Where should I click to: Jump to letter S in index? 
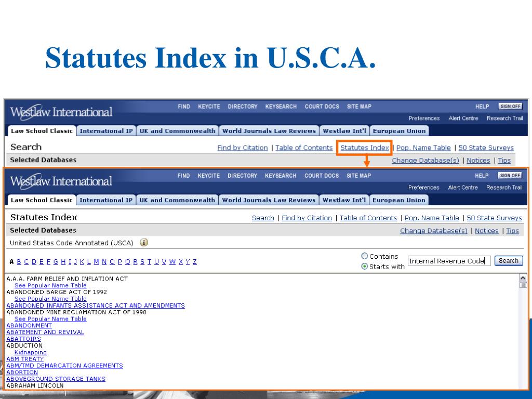pyautogui.click(x=142, y=262)
